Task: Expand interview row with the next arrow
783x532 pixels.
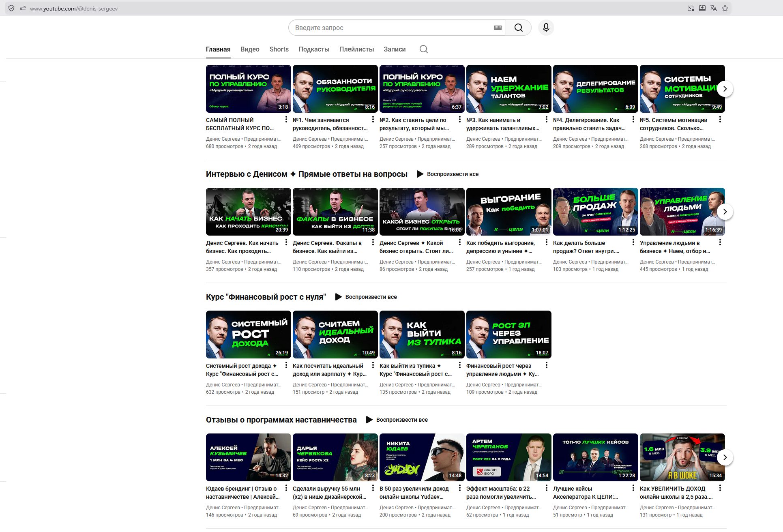Action: pos(725,212)
